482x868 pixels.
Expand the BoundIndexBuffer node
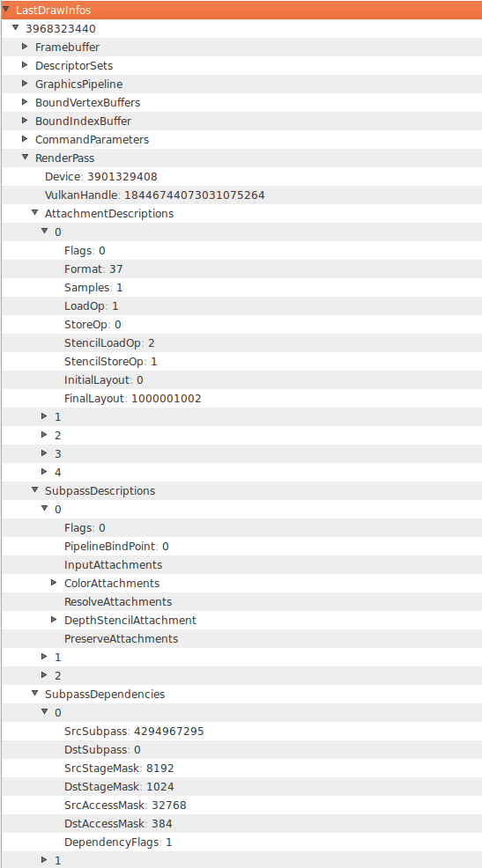tap(25, 120)
